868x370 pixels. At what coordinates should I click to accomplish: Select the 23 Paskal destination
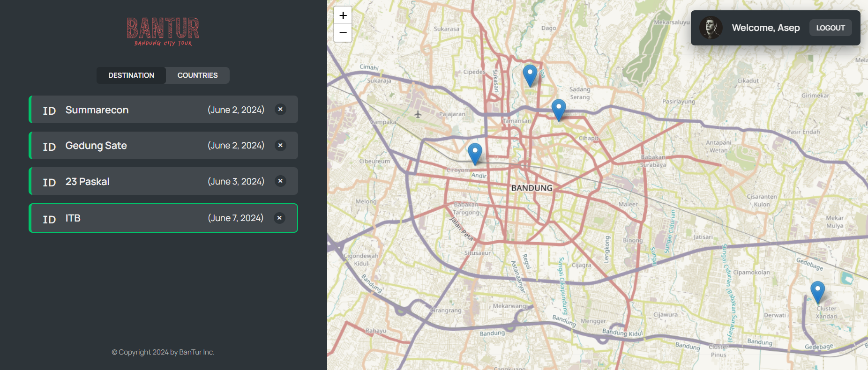pyautogui.click(x=163, y=181)
